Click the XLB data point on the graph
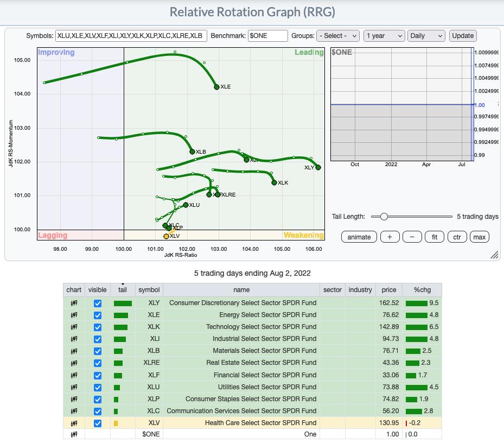This screenshot has height=443, width=504. [x=192, y=151]
